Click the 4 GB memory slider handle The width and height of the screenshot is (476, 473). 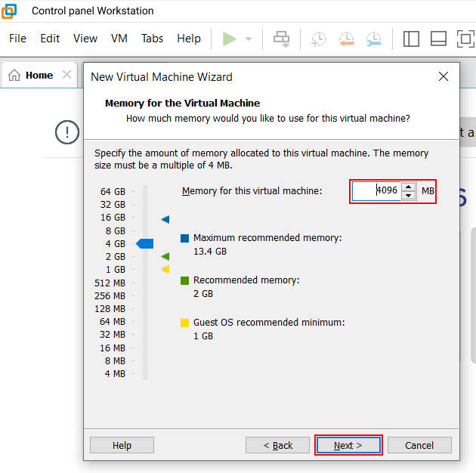145,243
